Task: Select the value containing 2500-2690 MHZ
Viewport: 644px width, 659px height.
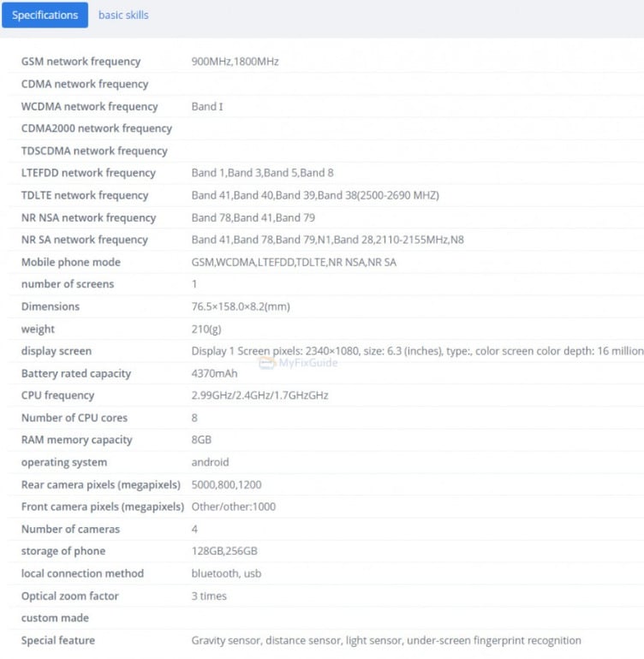Action: tap(315, 195)
